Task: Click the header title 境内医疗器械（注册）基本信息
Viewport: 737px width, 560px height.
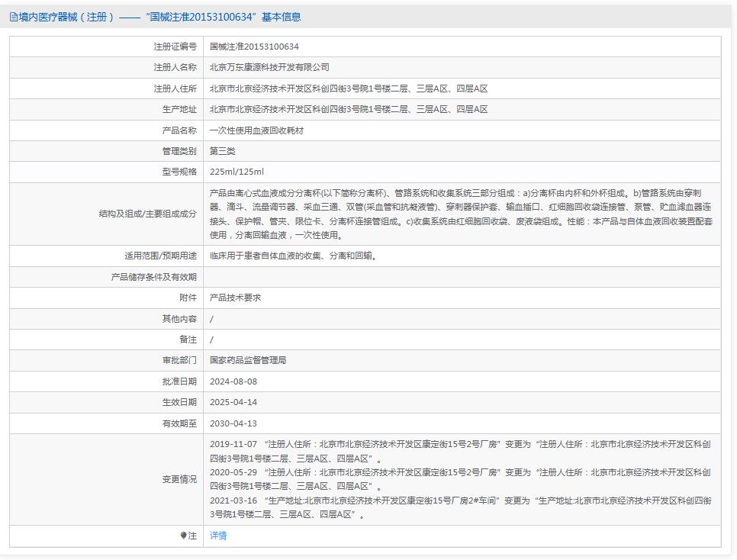Action: 155,18
